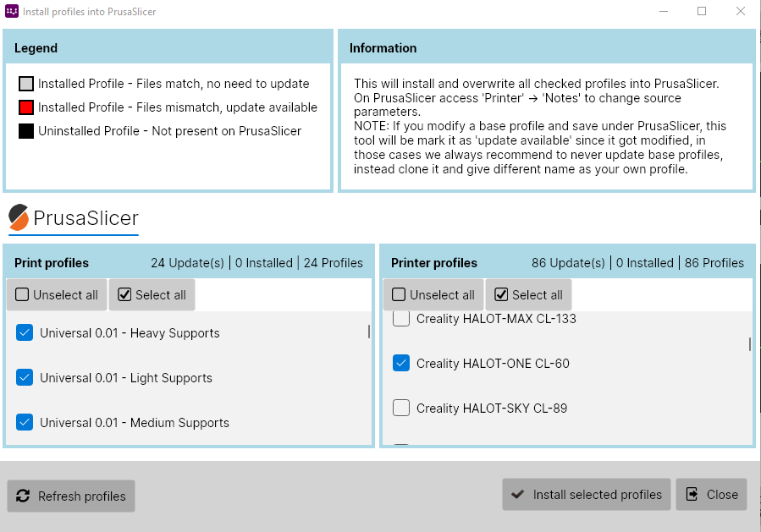The image size is (761, 532).
Task: Click the 86 Update(s) count text
Action: (x=568, y=263)
